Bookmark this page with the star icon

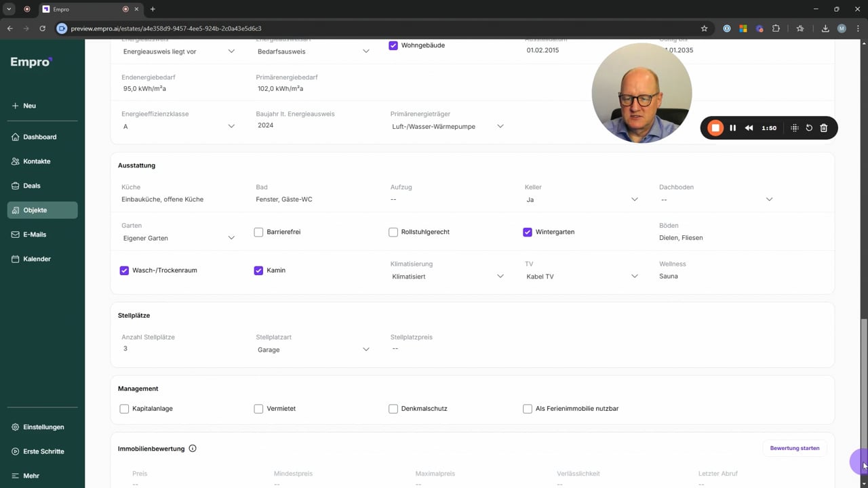pyautogui.click(x=704, y=28)
